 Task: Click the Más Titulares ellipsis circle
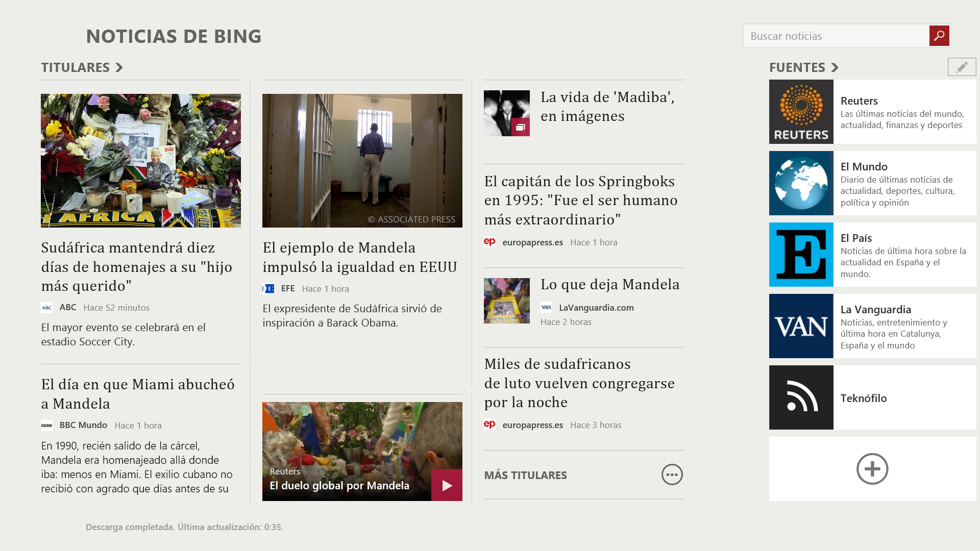pos(672,474)
